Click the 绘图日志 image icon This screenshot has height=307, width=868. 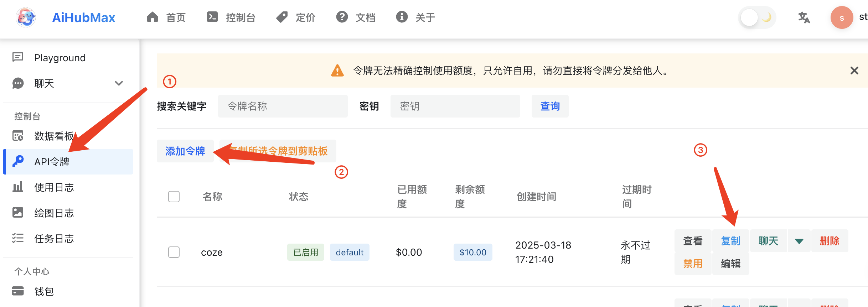[18, 213]
